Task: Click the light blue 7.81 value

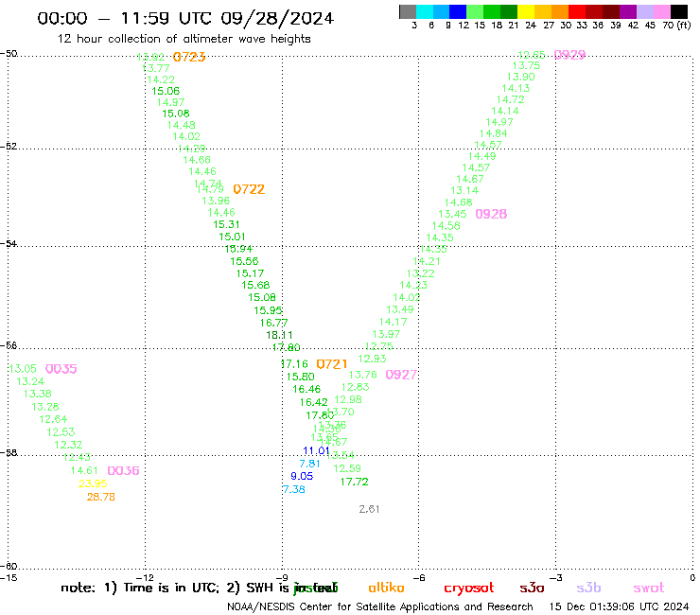Action: coord(309,464)
